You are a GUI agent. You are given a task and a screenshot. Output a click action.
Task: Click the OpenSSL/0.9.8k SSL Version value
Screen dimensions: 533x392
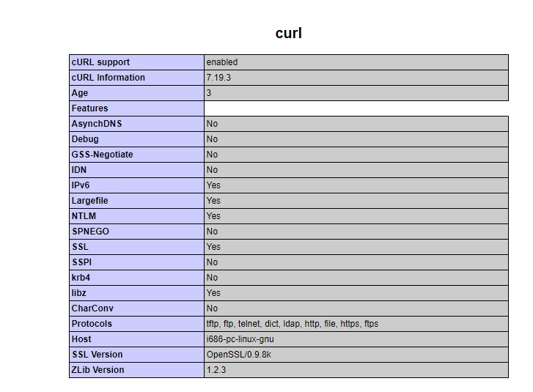(238, 355)
